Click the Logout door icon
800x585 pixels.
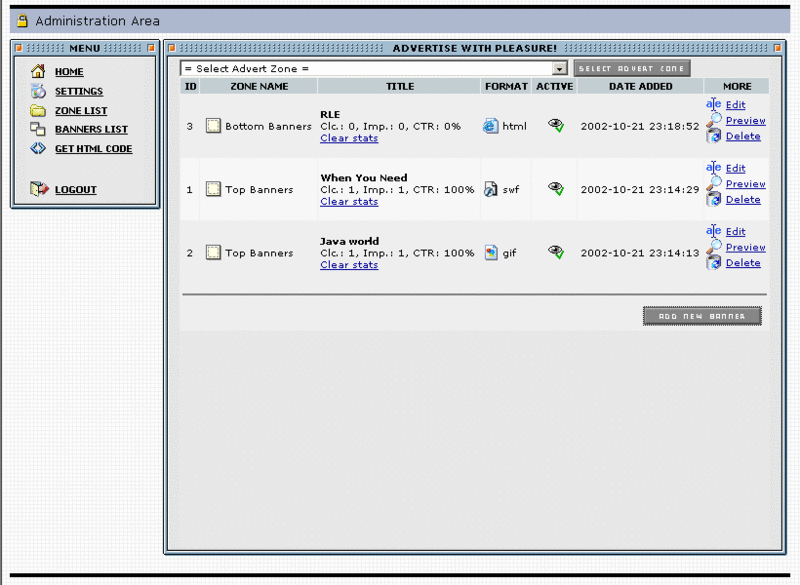39,189
